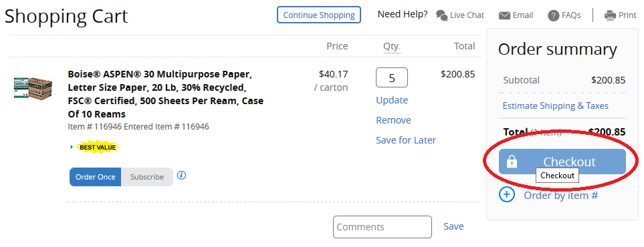The width and height of the screenshot is (644, 247).
Task: Proceed with the Checkout button
Action: pos(562,162)
